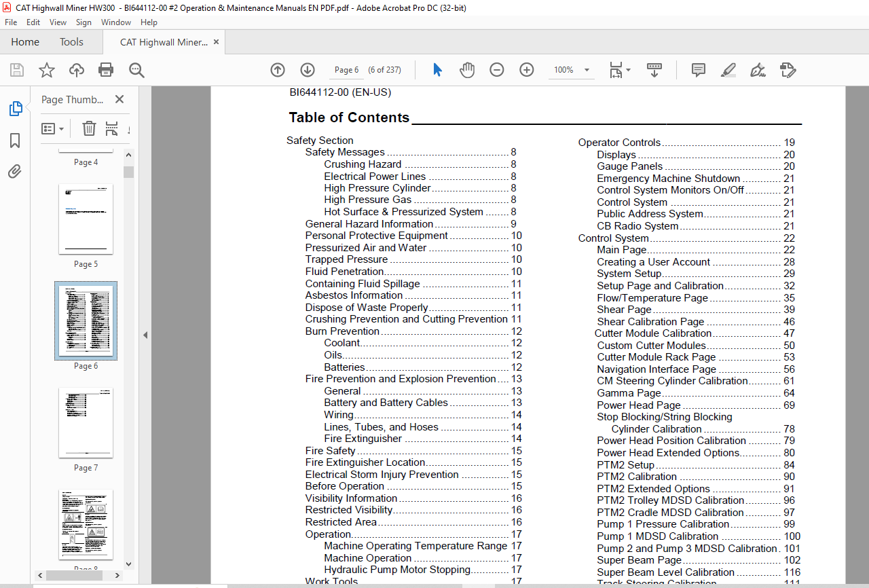Add a comment with the speech bubble icon
The height and width of the screenshot is (588, 869).
[x=698, y=70]
